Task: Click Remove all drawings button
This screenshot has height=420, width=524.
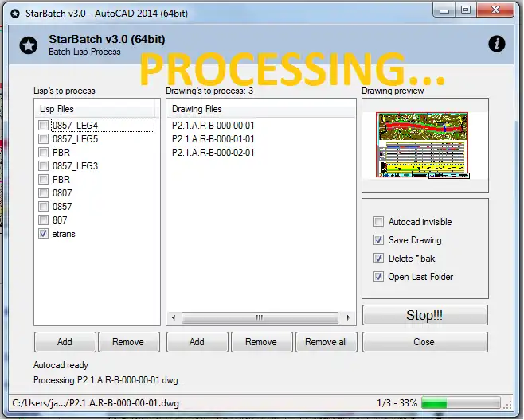Action: pos(327,342)
